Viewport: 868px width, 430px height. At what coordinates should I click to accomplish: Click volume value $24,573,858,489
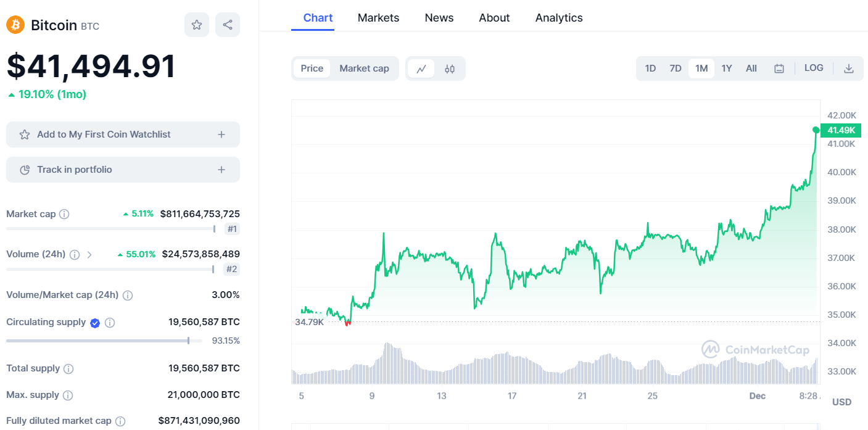click(x=201, y=254)
